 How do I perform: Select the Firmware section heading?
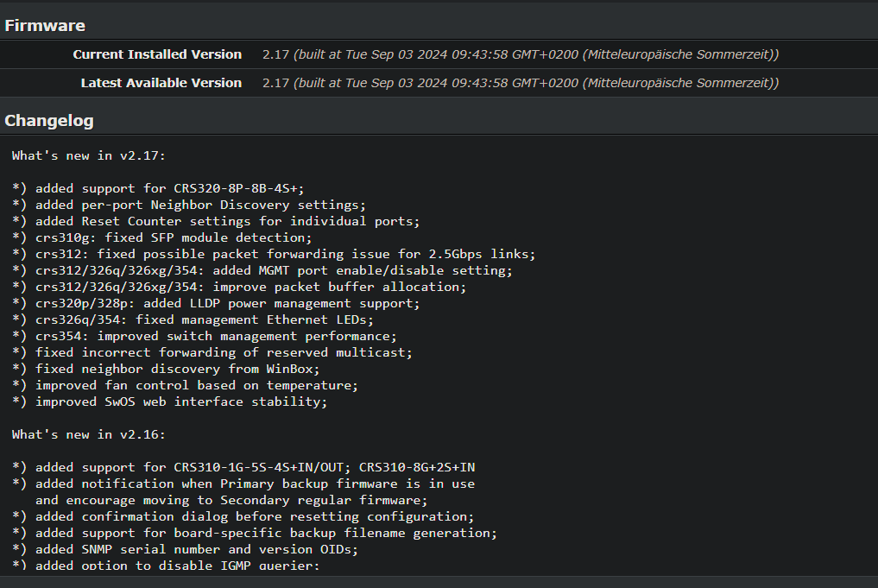[x=45, y=26]
